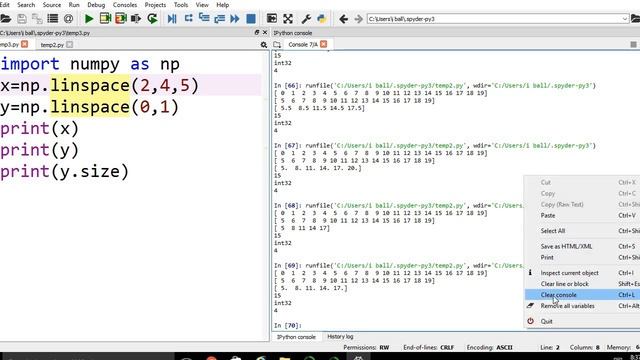This screenshot has width=640, height=360.
Task: Open the Help menu
Action: tap(222, 5)
